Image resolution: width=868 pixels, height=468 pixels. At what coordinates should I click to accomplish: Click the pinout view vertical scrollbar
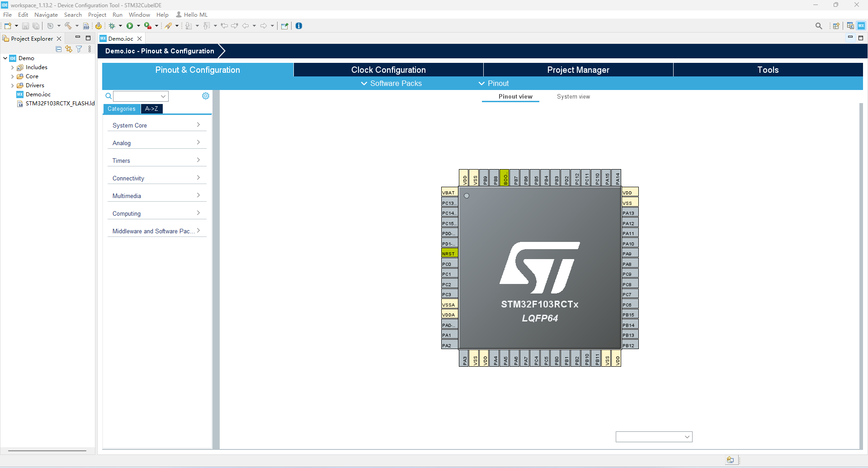[x=861, y=276]
